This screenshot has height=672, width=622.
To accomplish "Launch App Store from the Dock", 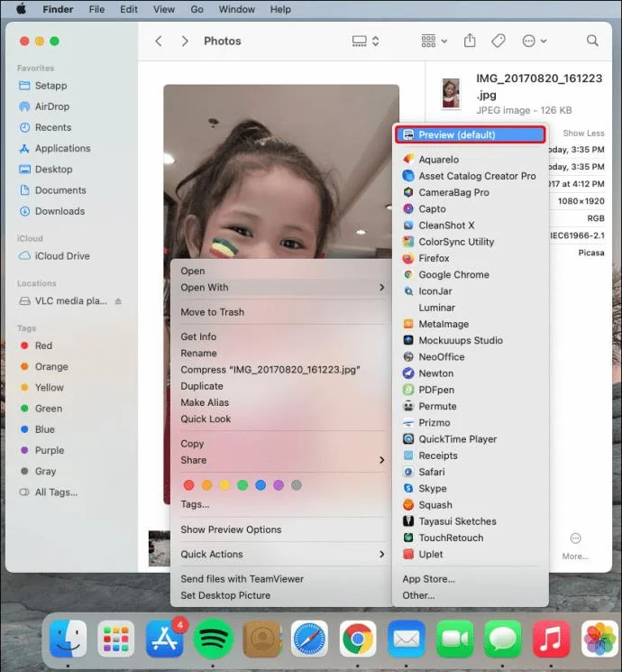I will tap(164, 639).
